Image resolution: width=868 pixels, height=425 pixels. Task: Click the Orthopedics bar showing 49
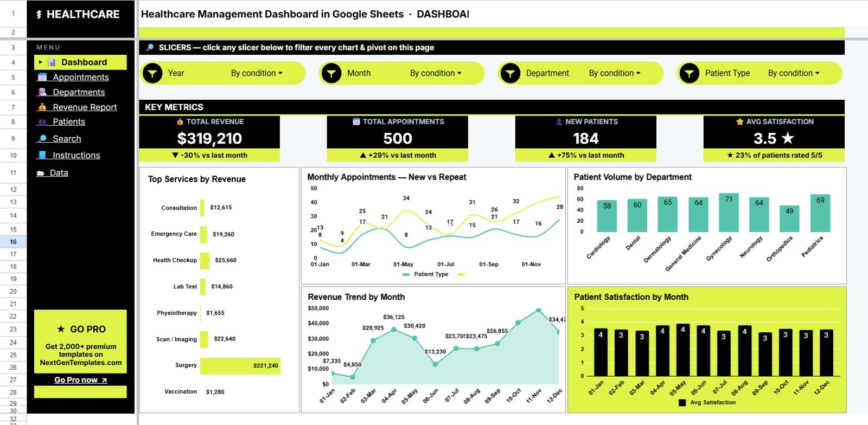789,219
